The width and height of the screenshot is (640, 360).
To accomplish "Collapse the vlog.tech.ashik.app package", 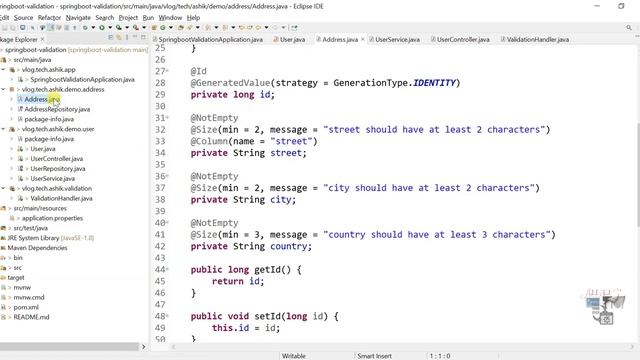I will click(x=3, y=69).
